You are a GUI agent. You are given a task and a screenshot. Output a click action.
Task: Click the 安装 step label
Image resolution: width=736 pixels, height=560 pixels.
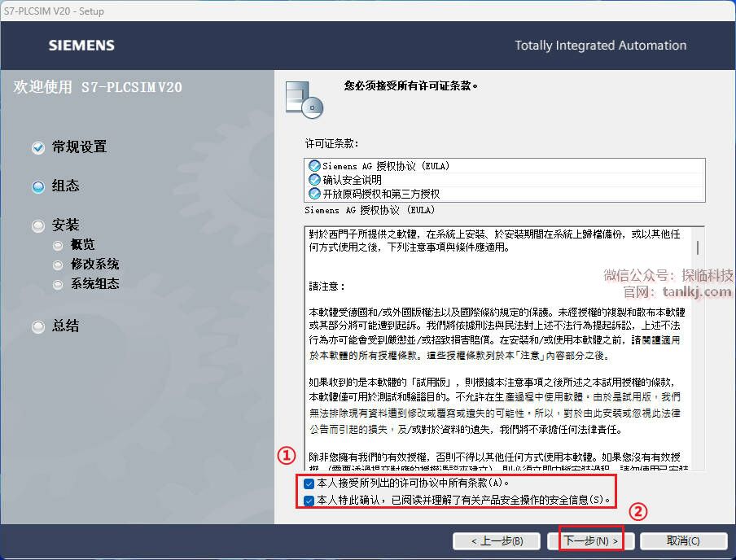(x=66, y=225)
